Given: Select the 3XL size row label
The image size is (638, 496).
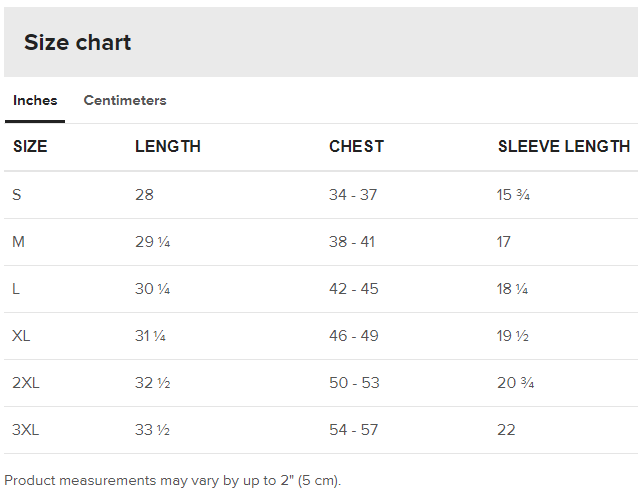Looking at the screenshot, I should tap(26, 430).
